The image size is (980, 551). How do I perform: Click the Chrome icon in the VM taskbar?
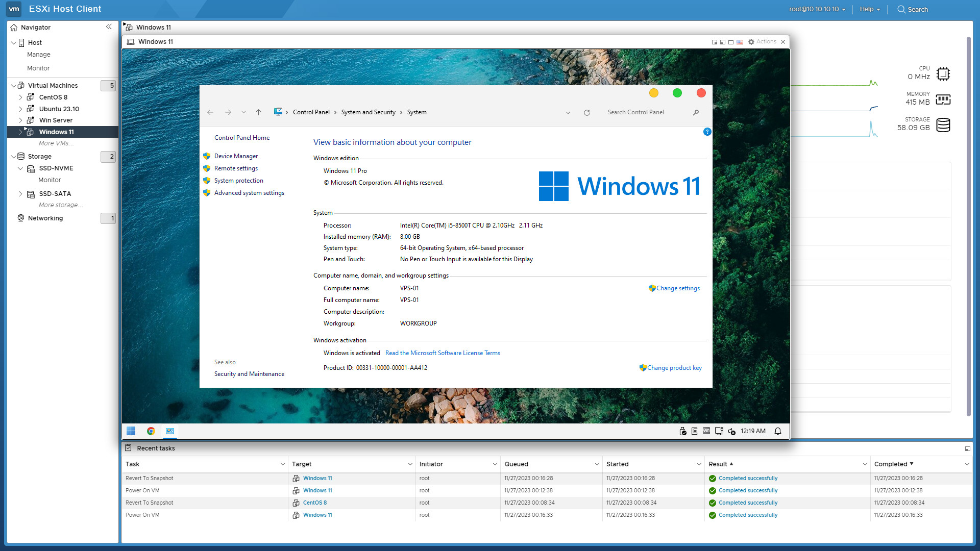point(151,431)
